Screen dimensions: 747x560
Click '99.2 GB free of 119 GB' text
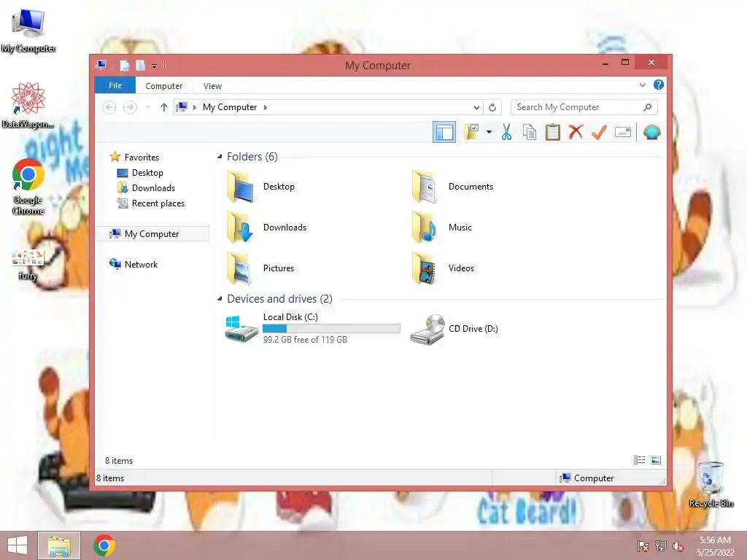(x=305, y=340)
